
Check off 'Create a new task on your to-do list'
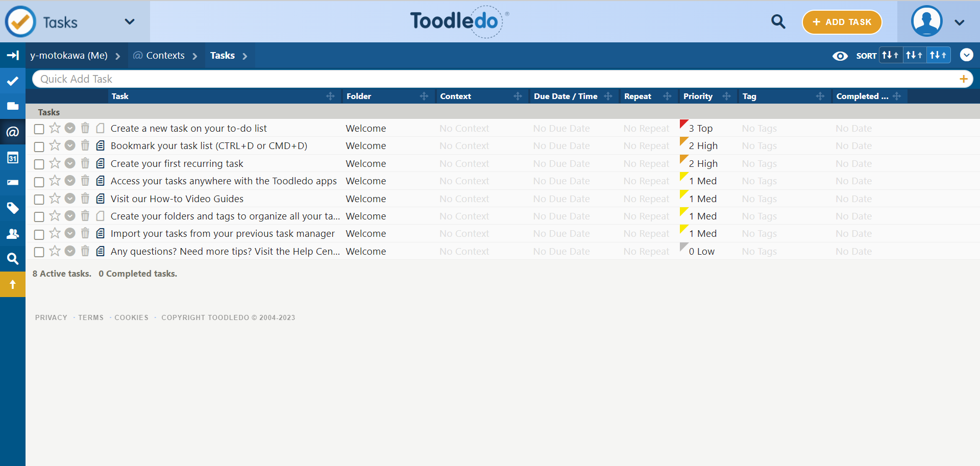[x=39, y=129]
